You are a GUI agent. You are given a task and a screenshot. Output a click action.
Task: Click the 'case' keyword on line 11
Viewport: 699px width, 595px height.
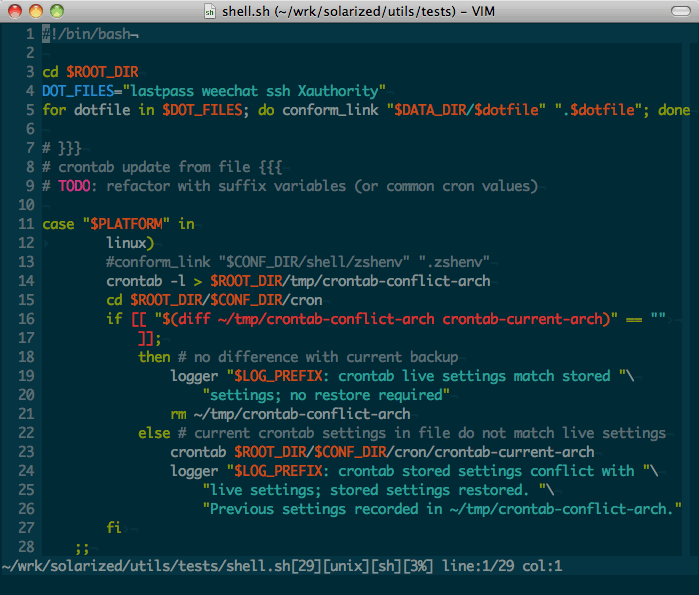[58, 224]
